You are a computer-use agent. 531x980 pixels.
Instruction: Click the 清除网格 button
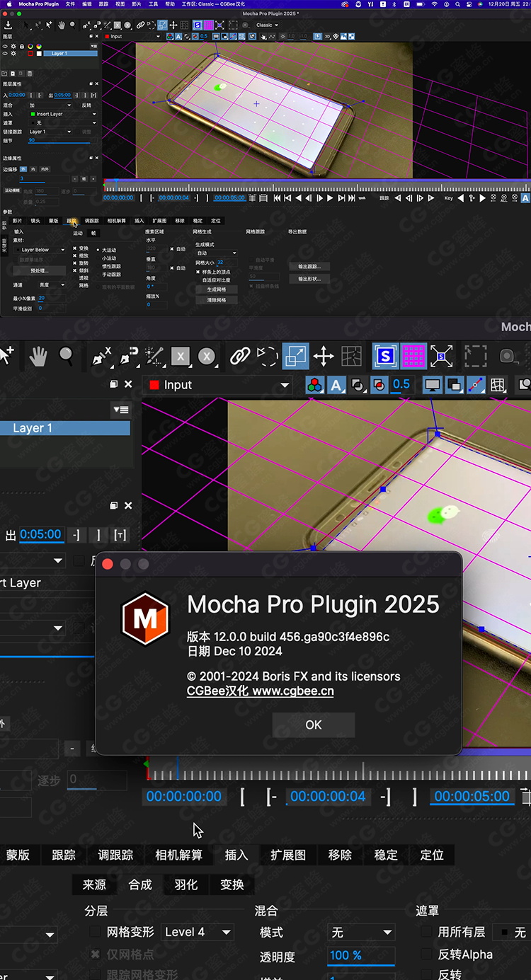click(216, 299)
